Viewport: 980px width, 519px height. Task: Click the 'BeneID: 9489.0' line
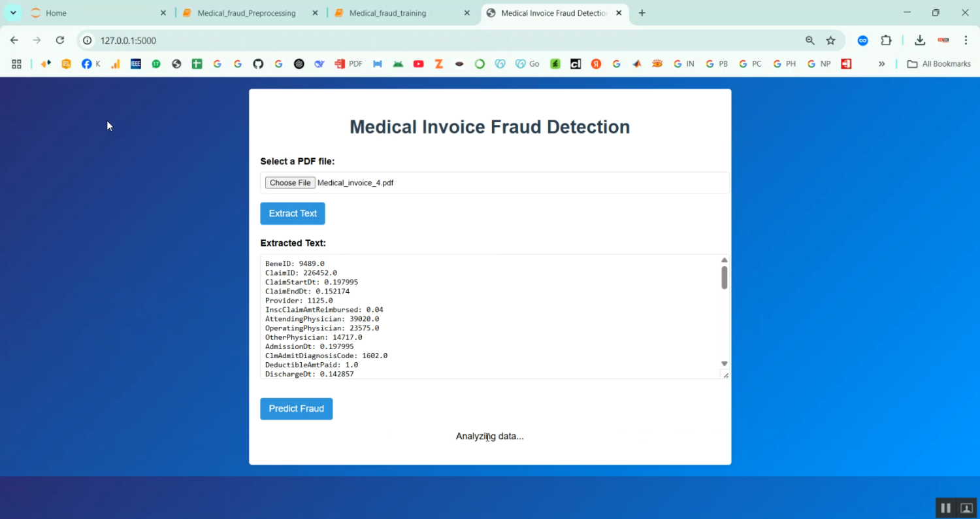(x=295, y=264)
